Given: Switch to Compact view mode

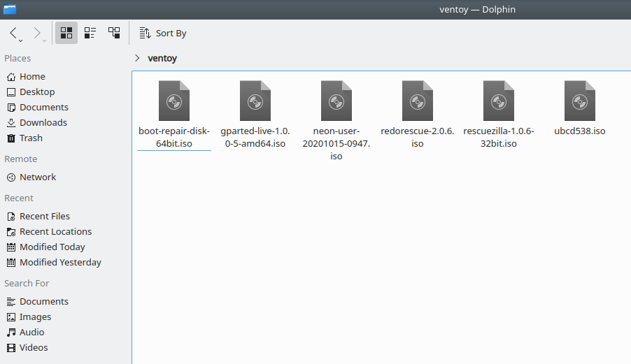Looking at the screenshot, I should (90, 33).
